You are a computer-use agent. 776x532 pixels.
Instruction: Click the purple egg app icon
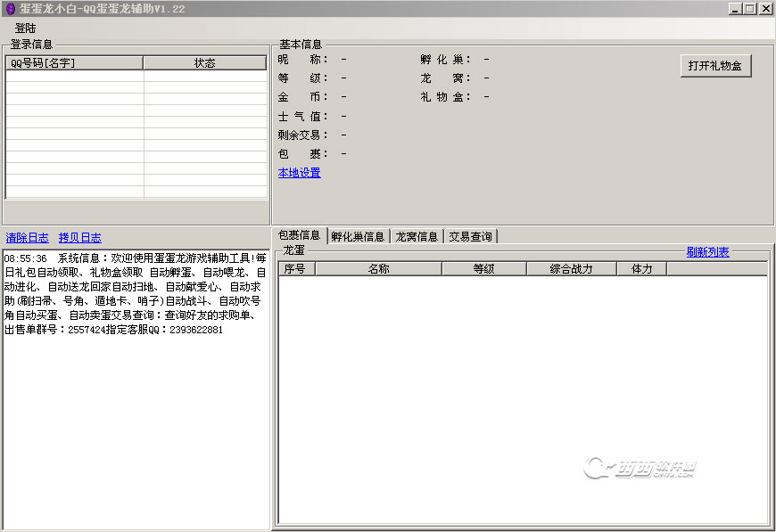pos(10,8)
